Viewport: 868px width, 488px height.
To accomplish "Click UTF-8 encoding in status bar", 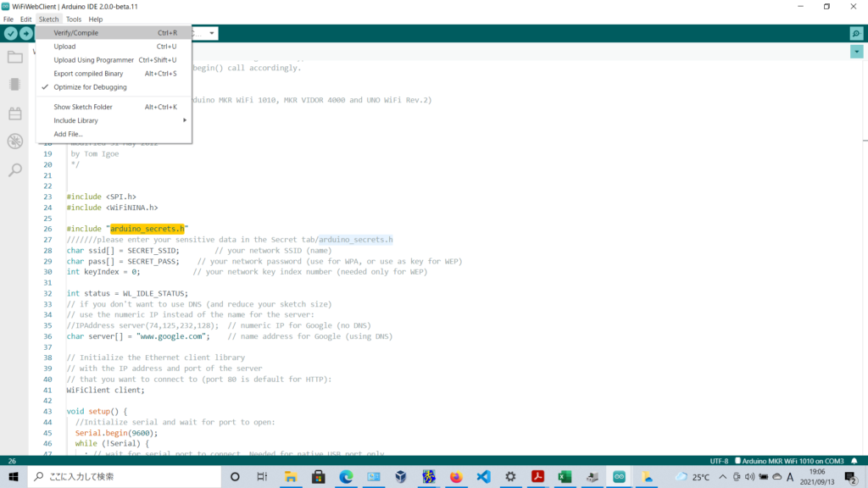I will pos(719,461).
